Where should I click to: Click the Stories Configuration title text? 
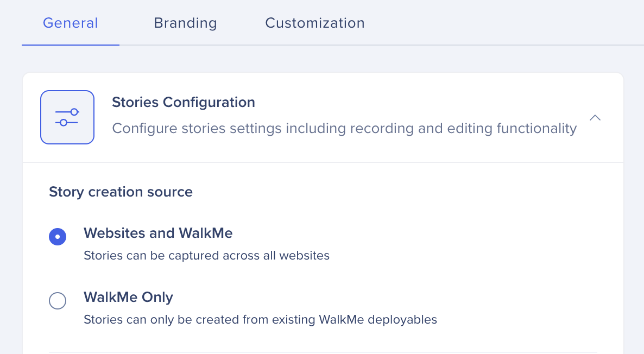[x=183, y=102]
